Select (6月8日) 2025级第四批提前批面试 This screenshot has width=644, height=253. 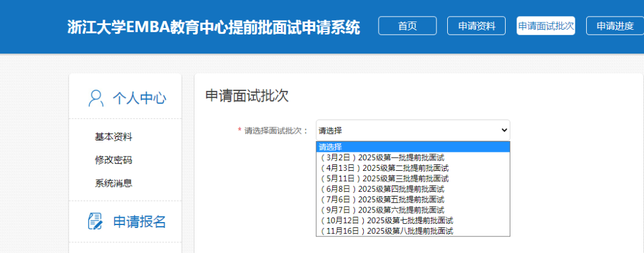click(x=413, y=189)
